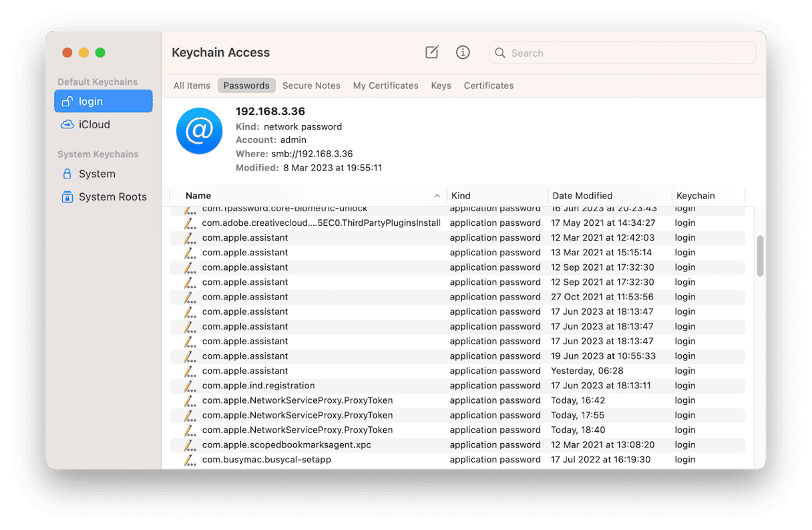Image resolution: width=812 pixels, height=530 pixels.
Task: Click the @ network password icon for 192.168.3.36
Action: click(199, 131)
